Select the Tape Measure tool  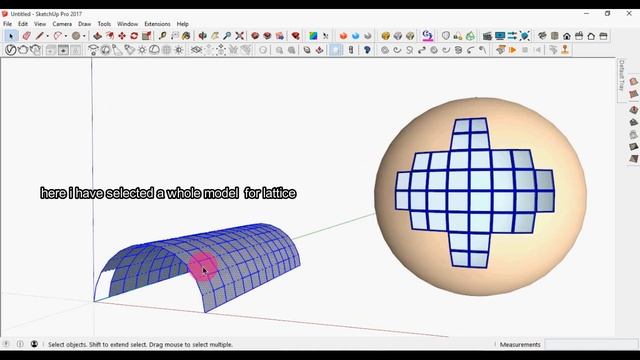coord(162,36)
